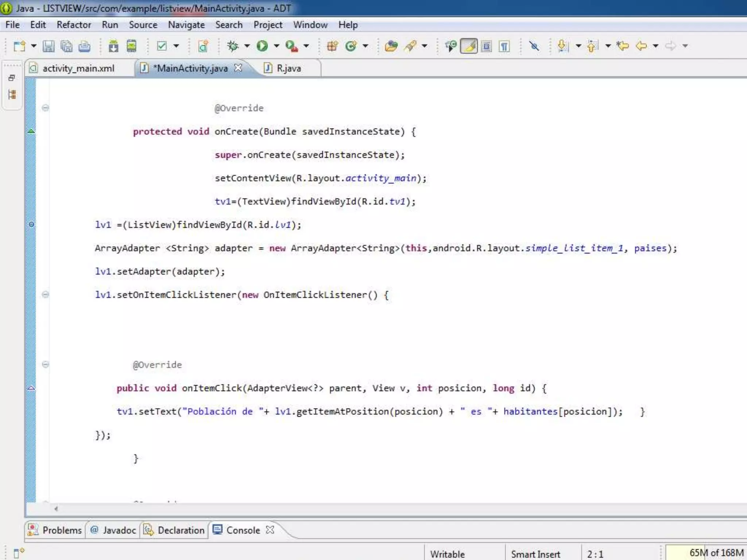Click the green Run button icon

tap(262, 46)
